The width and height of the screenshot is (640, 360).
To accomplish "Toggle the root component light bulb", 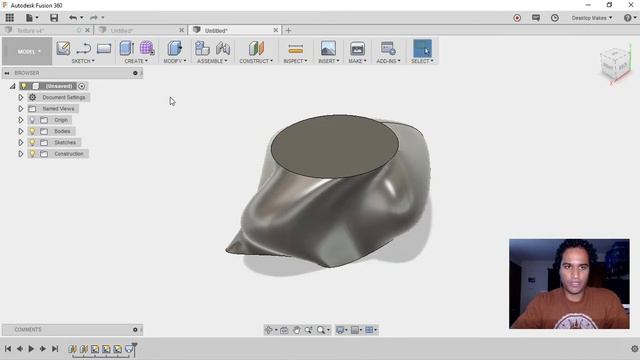I will point(24,86).
